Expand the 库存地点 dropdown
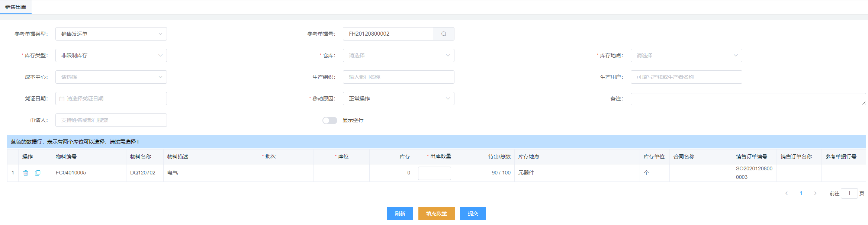Screen dimensions: 868x225 point(686,55)
